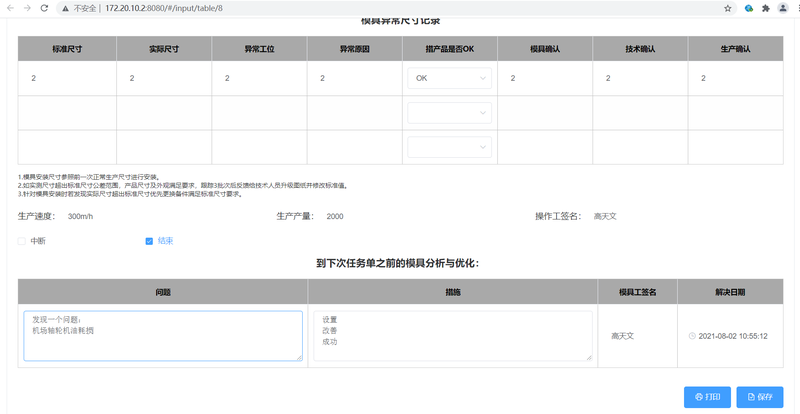Click 生产确认 cell in first row
The width and height of the screenshot is (800, 414).
736,78
